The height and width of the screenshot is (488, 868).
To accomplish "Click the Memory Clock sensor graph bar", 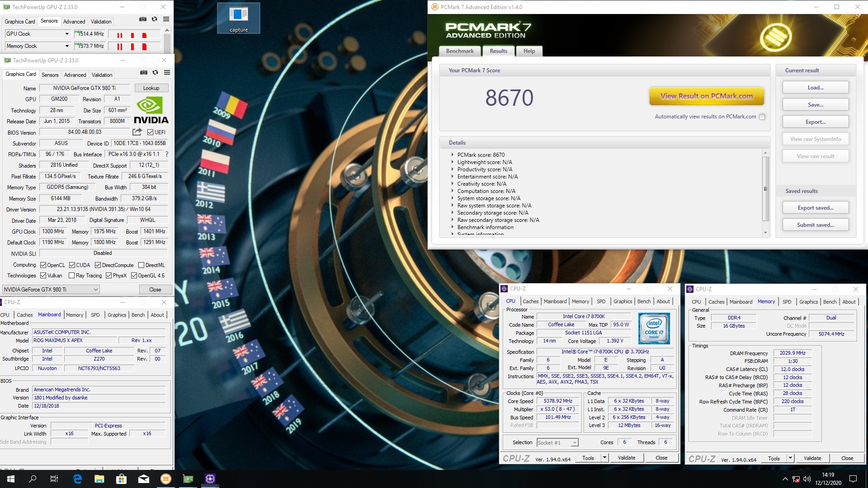I will pos(133,46).
